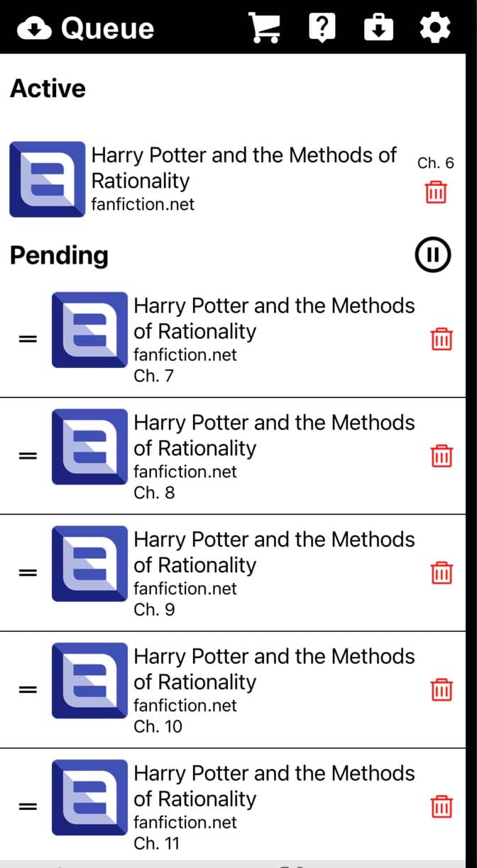
Task: Delete the pending Ch. 10 item
Action: coord(442,689)
